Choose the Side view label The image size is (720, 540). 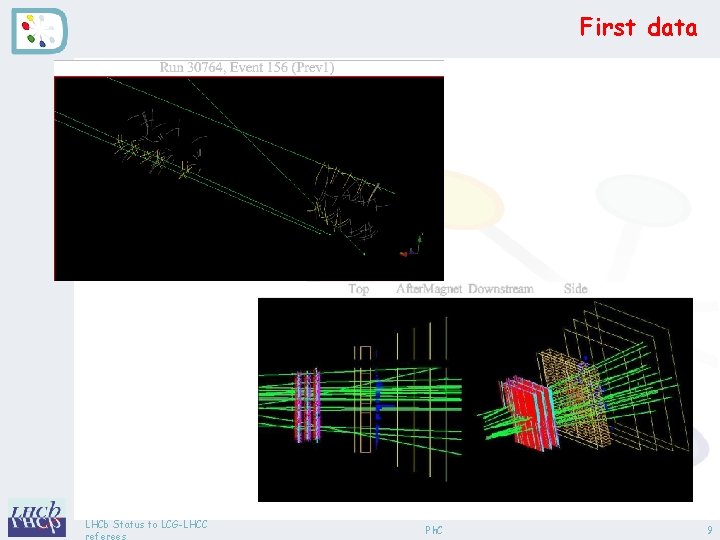pyautogui.click(x=576, y=289)
